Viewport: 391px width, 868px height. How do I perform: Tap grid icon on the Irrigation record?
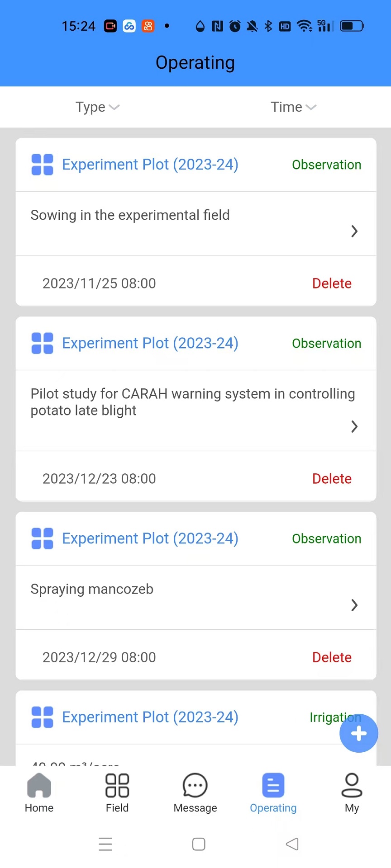coord(42,717)
